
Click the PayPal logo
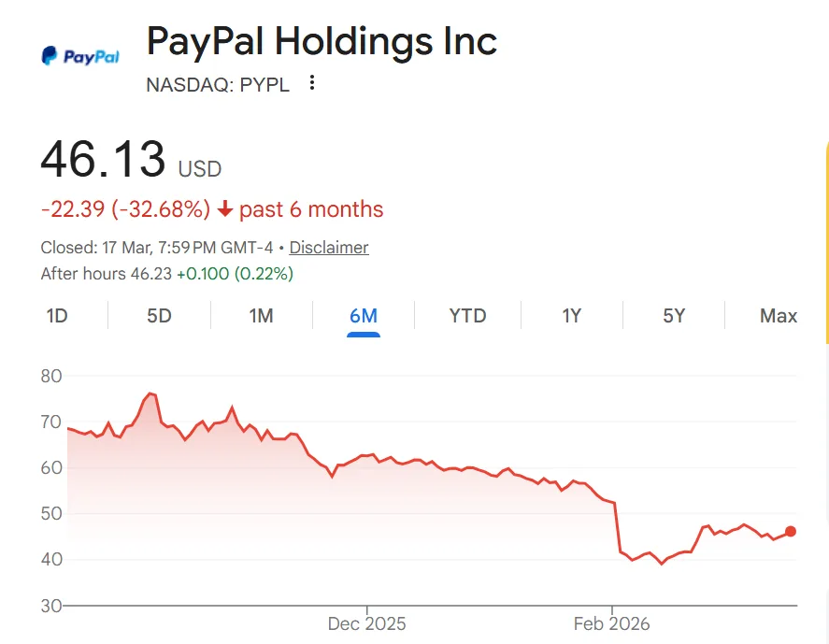(x=80, y=57)
